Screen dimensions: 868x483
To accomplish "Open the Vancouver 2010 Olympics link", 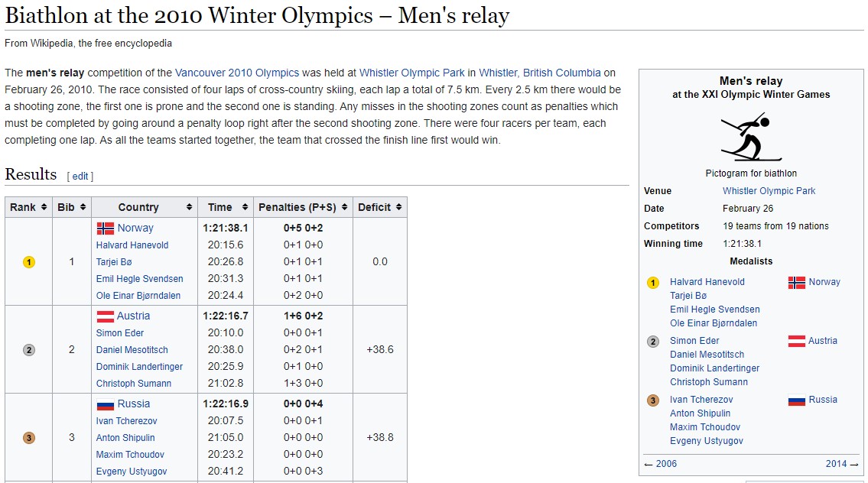I will tap(237, 73).
